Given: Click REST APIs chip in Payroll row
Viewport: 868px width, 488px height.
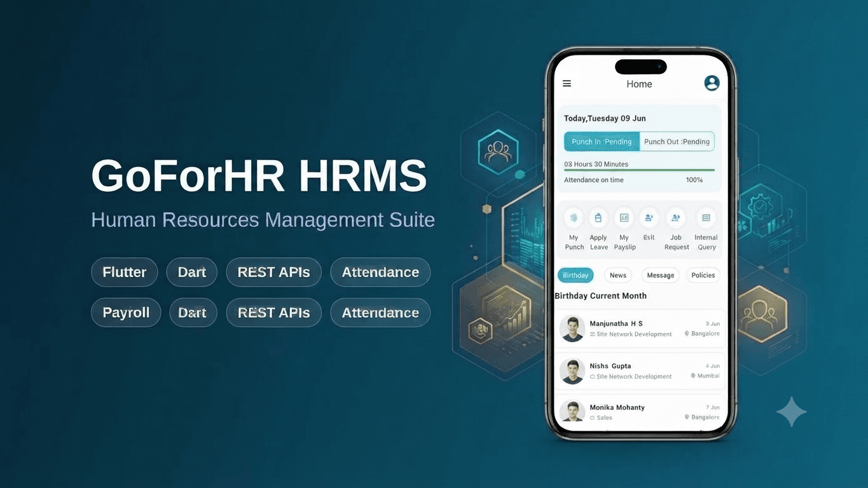Looking at the screenshot, I should pyautogui.click(x=274, y=313).
